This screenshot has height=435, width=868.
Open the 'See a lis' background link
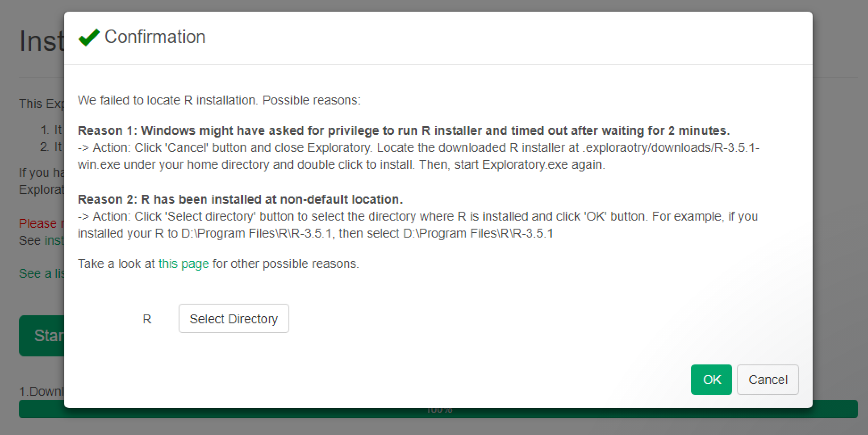(x=41, y=273)
